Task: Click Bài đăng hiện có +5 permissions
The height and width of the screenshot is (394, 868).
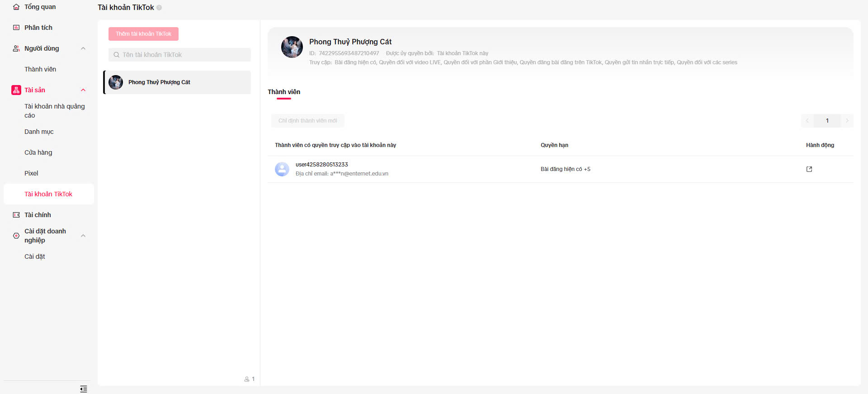Action: point(566,169)
